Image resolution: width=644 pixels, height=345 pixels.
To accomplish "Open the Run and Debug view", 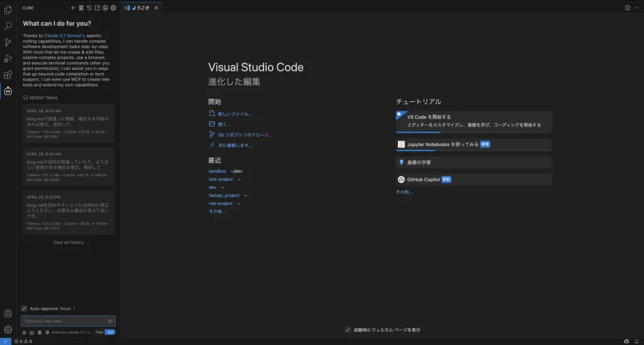I will tap(8, 59).
